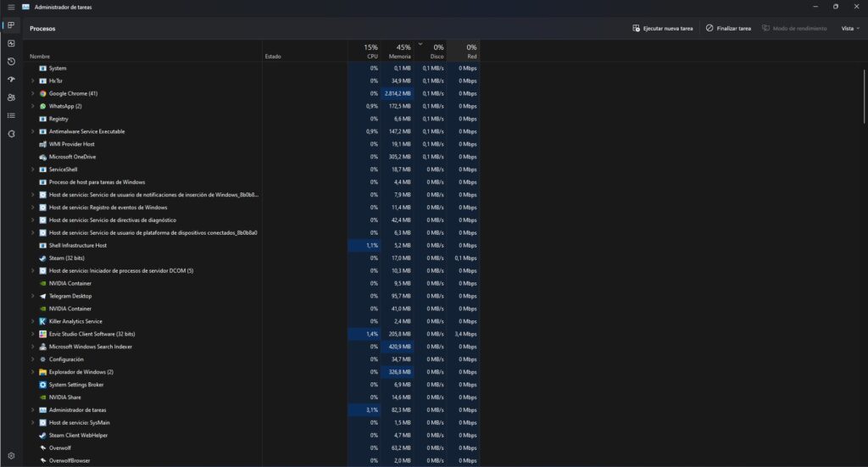
Task: Click Ejecutar nueva tarea button
Action: point(662,28)
